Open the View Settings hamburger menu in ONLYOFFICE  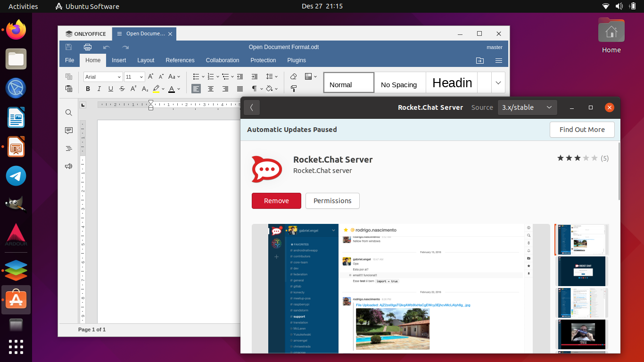tap(499, 60)
